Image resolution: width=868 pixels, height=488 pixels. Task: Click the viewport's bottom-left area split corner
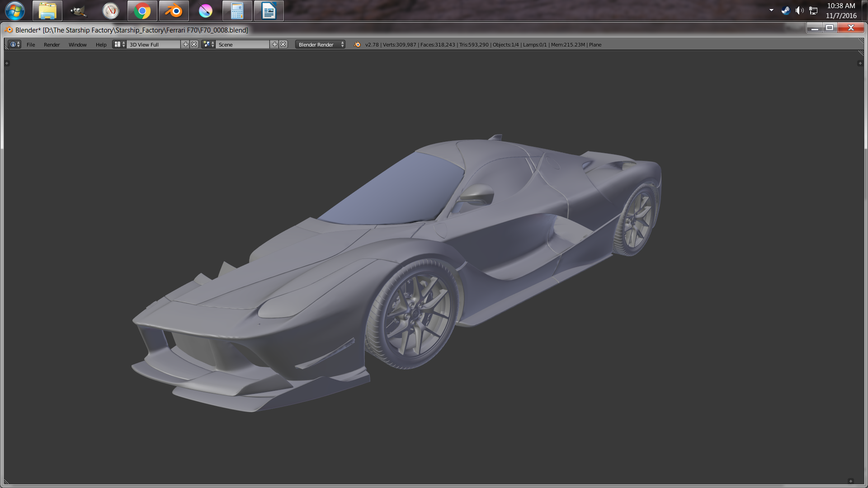[7, 482]
